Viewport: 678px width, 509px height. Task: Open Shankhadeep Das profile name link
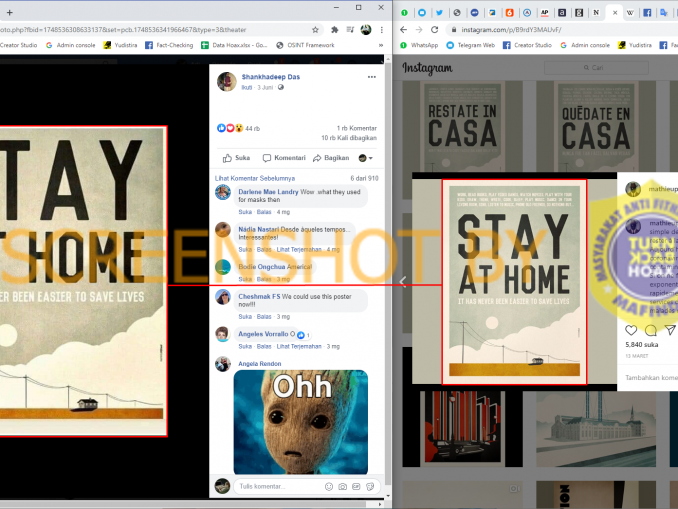point(271,77)
